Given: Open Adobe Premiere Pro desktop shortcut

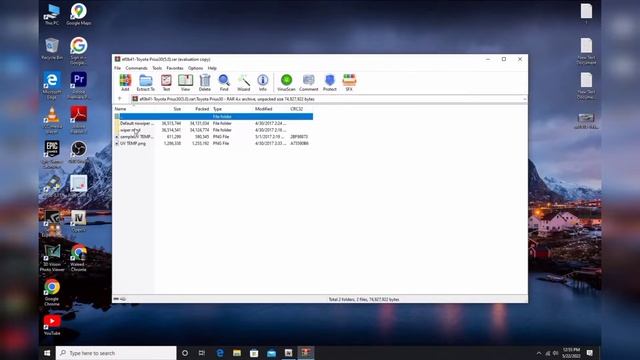Looking at the screenshot, I should point(78,85).
